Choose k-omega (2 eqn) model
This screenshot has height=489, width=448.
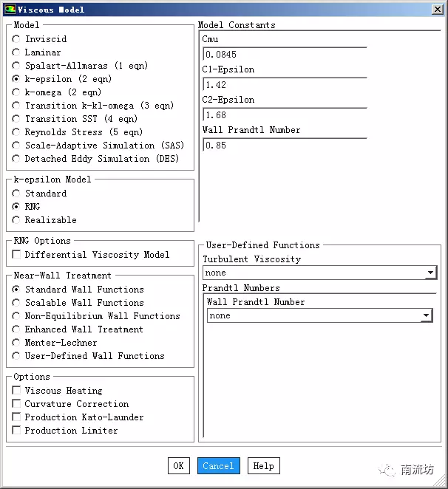[x=16, y=92]
